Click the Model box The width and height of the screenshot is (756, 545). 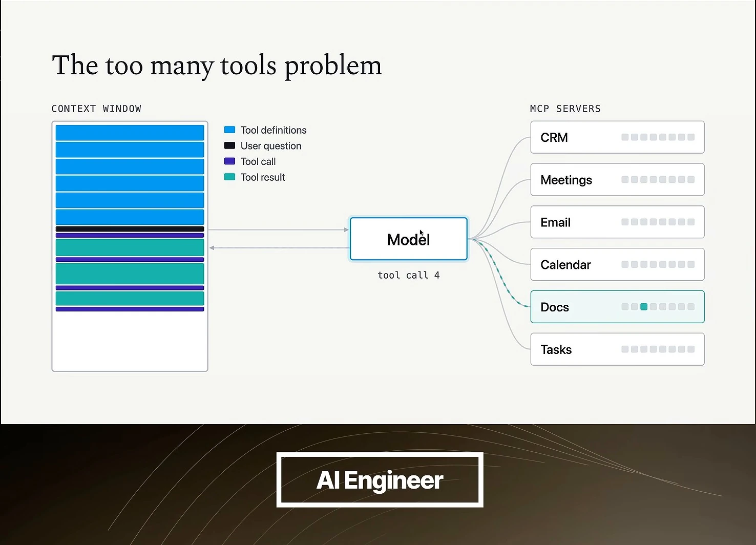(408, 239)
